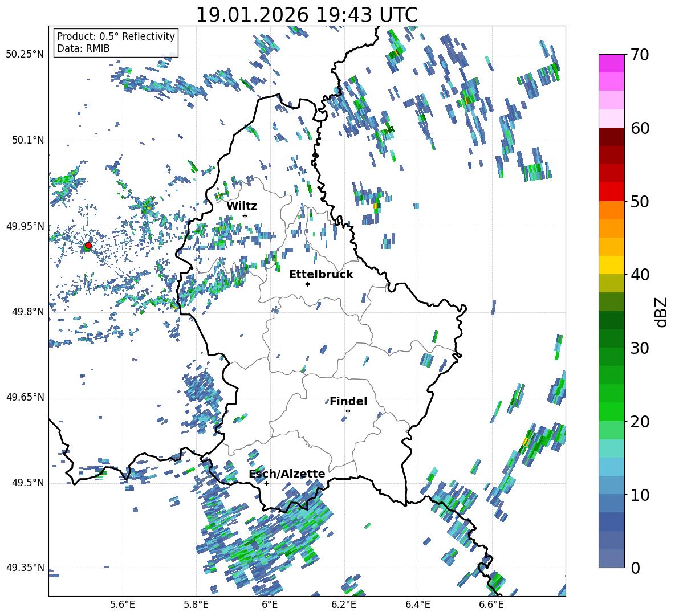Click the Wiltz city label
Screen dimensions: 675x616
(242, 206)
